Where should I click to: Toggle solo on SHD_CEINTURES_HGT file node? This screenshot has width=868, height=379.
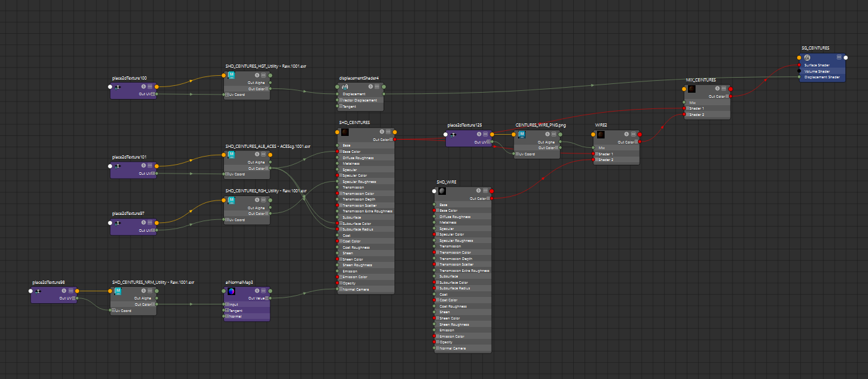click(x=257, y=75)
